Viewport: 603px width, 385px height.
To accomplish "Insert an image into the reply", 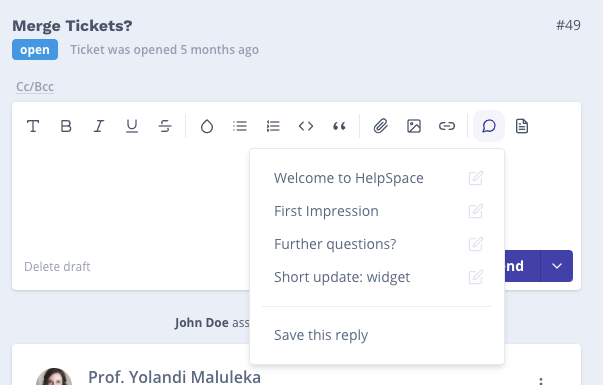I will point(414,126).
